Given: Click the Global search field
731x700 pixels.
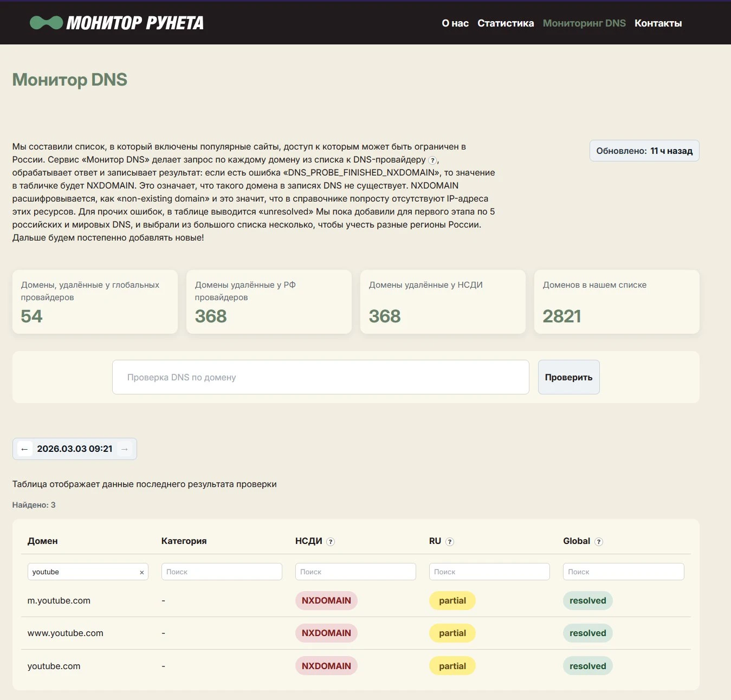Looking at the screenshot, I should 624,572.
